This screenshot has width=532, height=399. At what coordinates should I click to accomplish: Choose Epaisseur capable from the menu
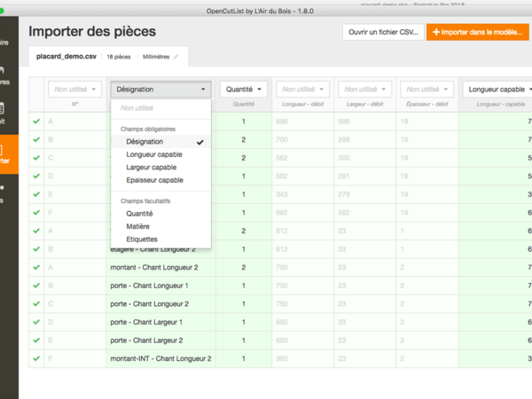pos(160,180)
